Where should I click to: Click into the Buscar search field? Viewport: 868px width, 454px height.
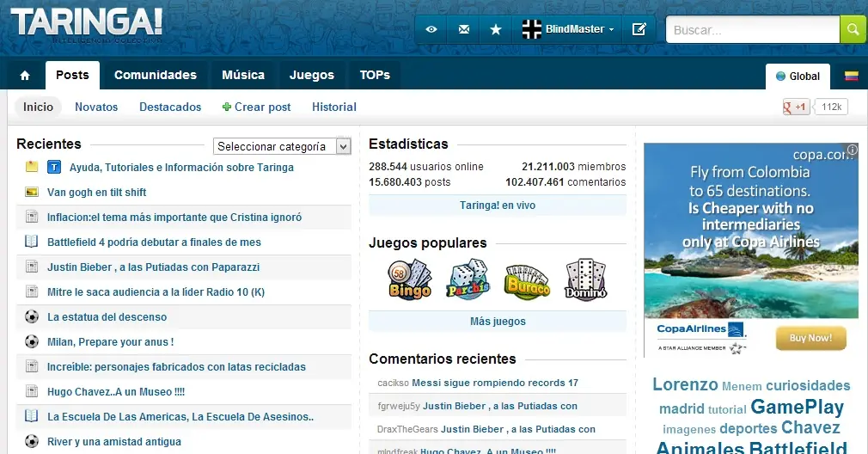point(753,29)
